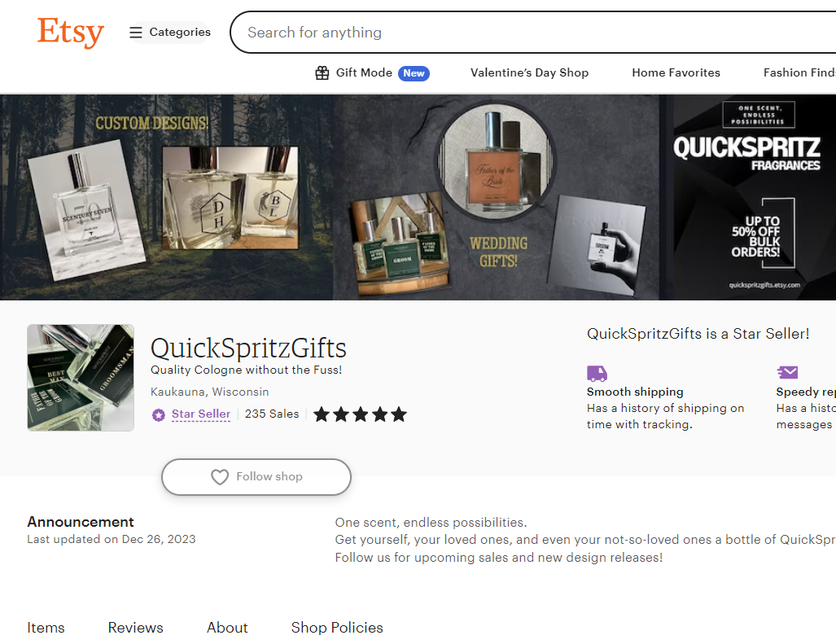The image size is (836, 644).
Task: Open Valentine's Day Shop link
Action: click(x=529, y=73)
